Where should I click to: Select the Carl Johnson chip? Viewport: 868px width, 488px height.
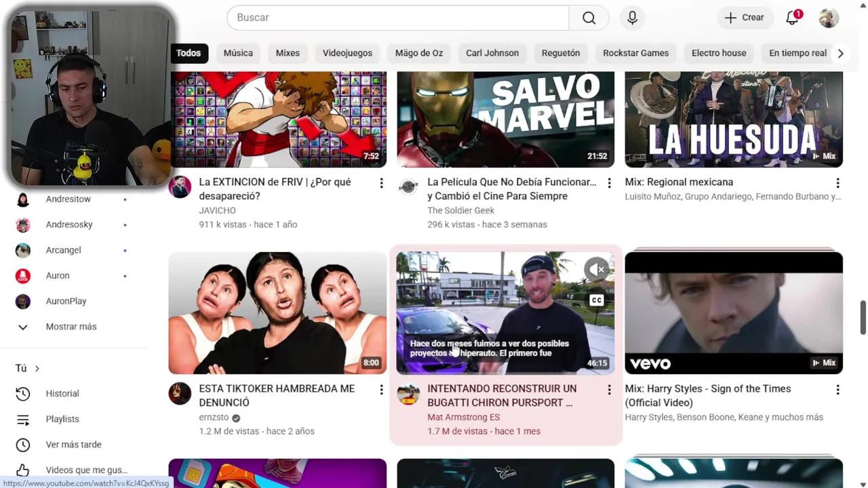[492, 53]
